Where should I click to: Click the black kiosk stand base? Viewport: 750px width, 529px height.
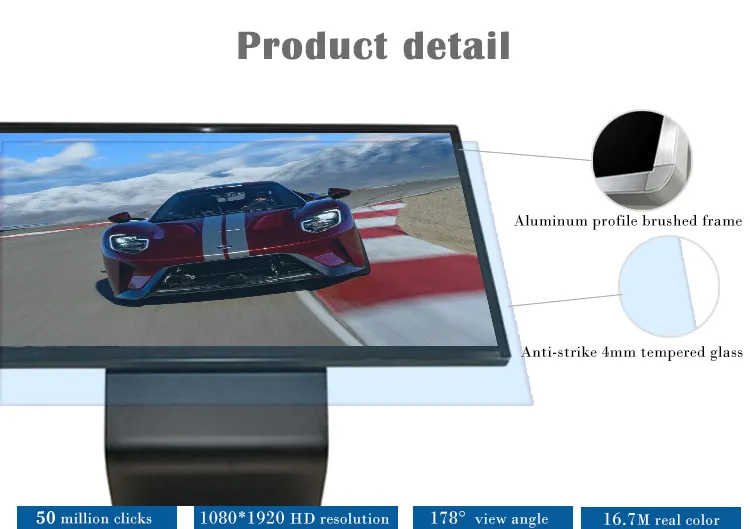point(217,436)
